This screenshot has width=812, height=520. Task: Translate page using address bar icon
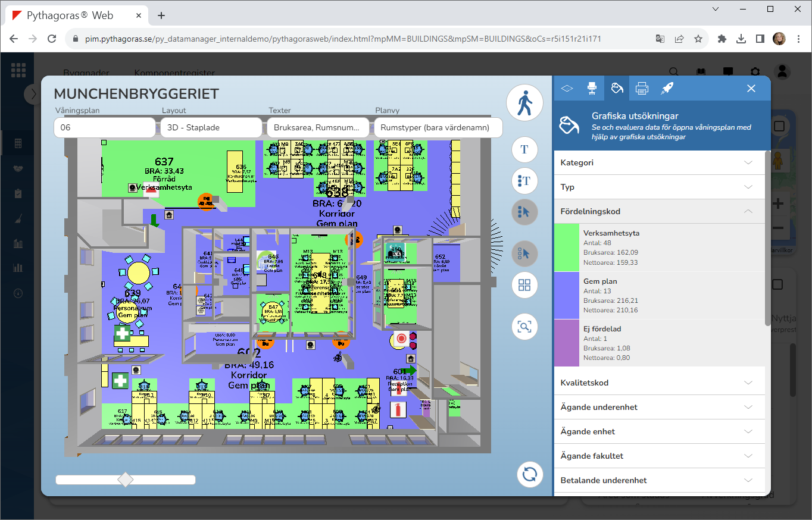click(660, 39)
